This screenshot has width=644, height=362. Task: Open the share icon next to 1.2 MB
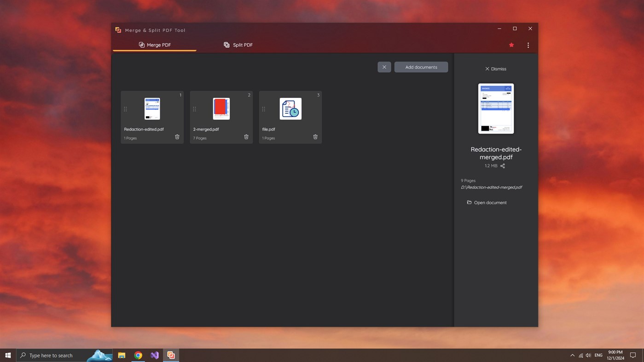coord(502,166)
